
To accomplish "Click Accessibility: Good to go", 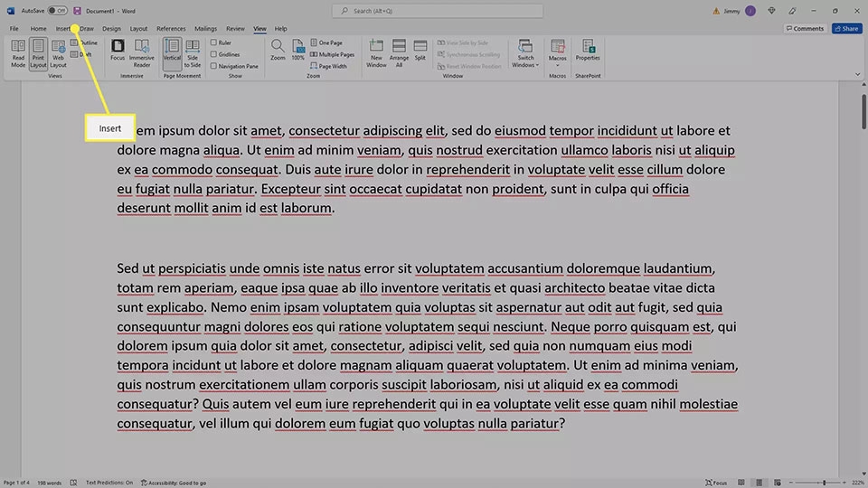I will tap(174, 483).
